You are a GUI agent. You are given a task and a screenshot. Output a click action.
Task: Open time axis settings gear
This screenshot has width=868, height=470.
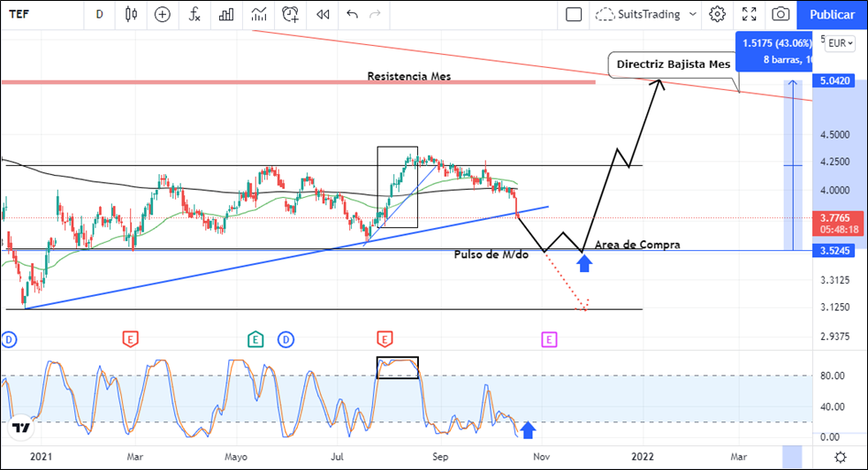[841, 458]
